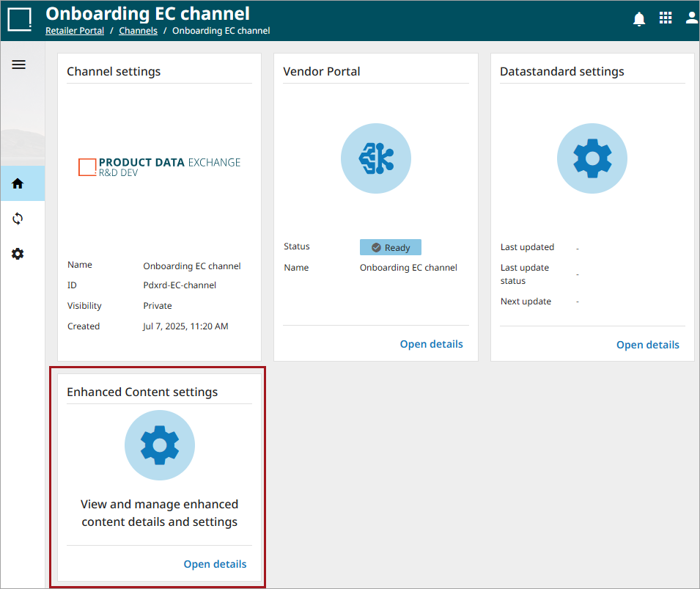Open details for Vendor Portal
The image size is (700, 589).
coord(431,344)
